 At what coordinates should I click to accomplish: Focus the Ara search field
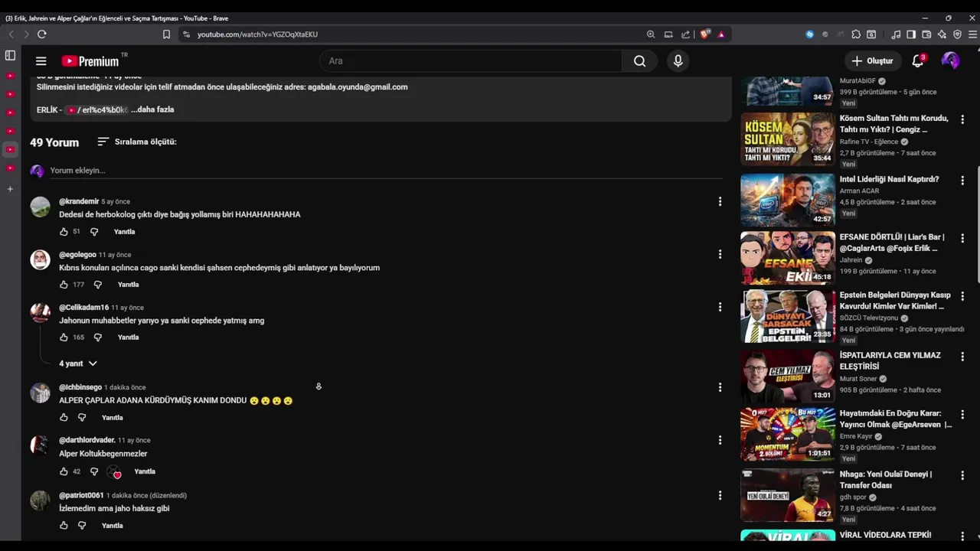(471, 61)
